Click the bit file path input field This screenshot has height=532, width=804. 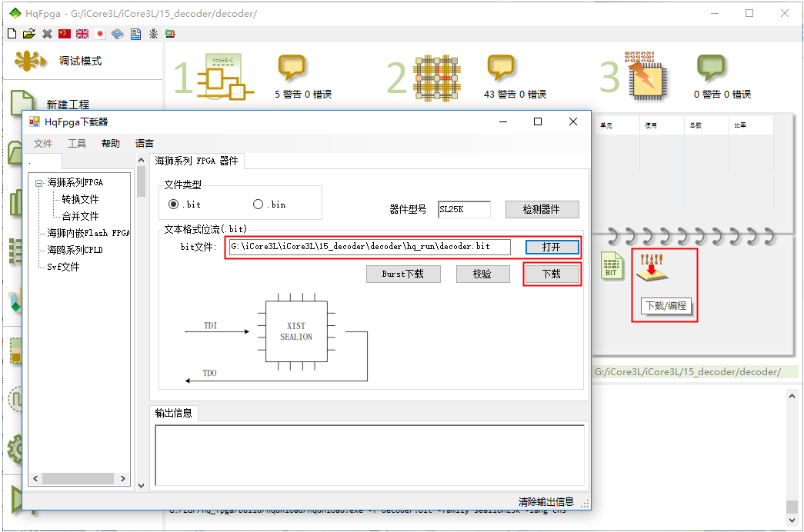[369, 247]
